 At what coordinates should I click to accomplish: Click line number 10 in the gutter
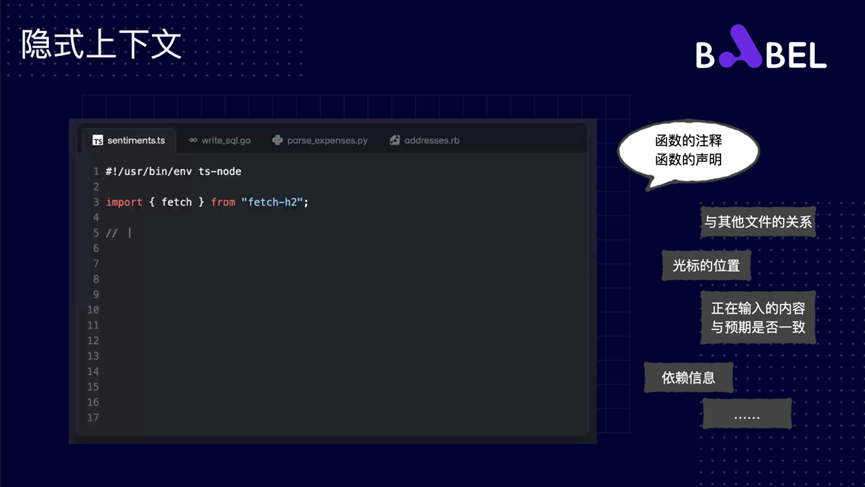click(93, 310)
